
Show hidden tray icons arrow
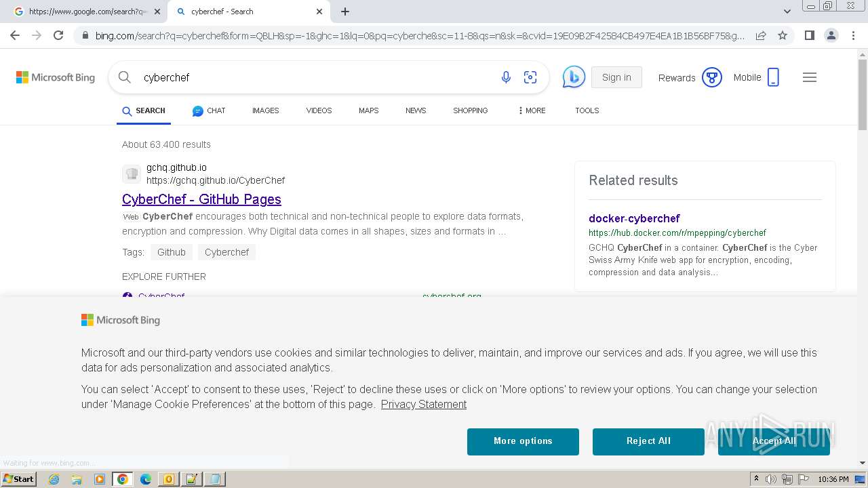[756, 479]
